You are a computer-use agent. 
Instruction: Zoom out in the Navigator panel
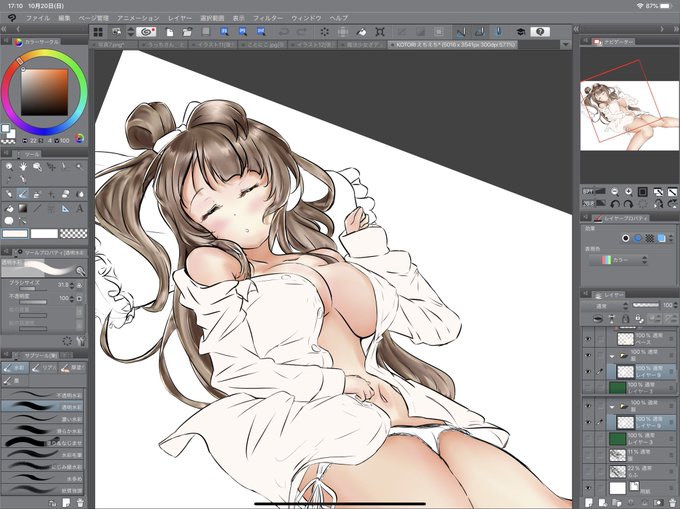click(x=615, y=191)
